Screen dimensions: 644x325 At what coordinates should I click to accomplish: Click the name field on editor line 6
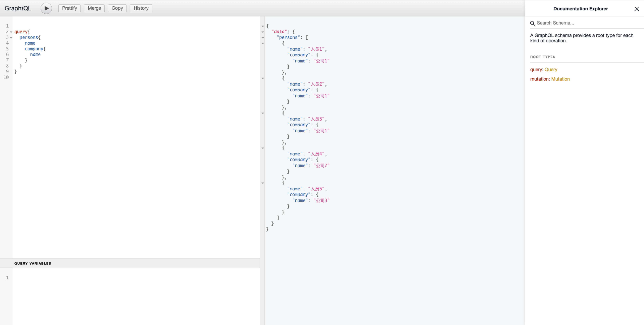tap(35, 55)
